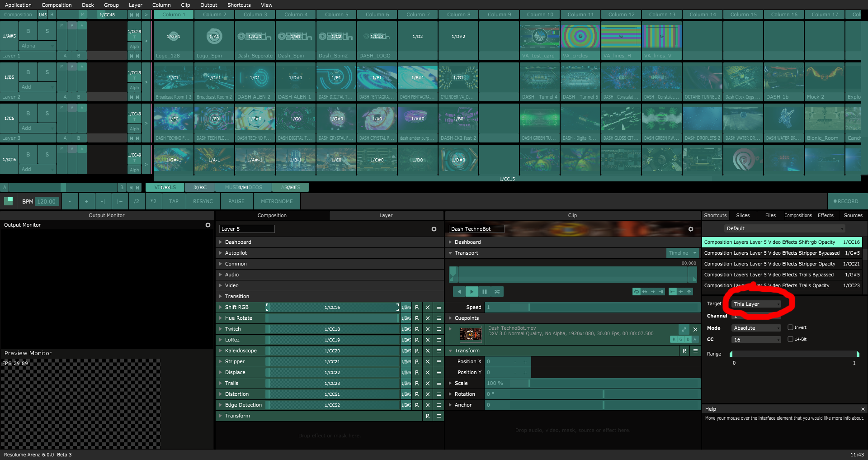Viewport: 868px width, 460px height.
Task: Select the VA_circles clip thumbnail
Action: (x=580, y=37)
